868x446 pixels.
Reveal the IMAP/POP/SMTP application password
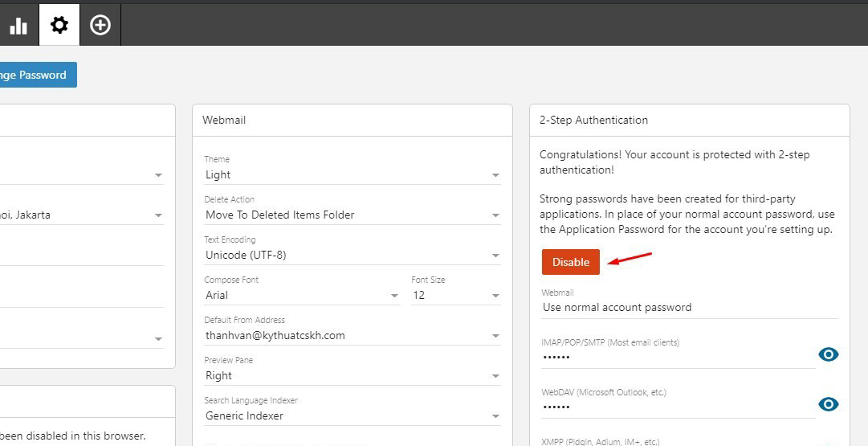[828, 354]
